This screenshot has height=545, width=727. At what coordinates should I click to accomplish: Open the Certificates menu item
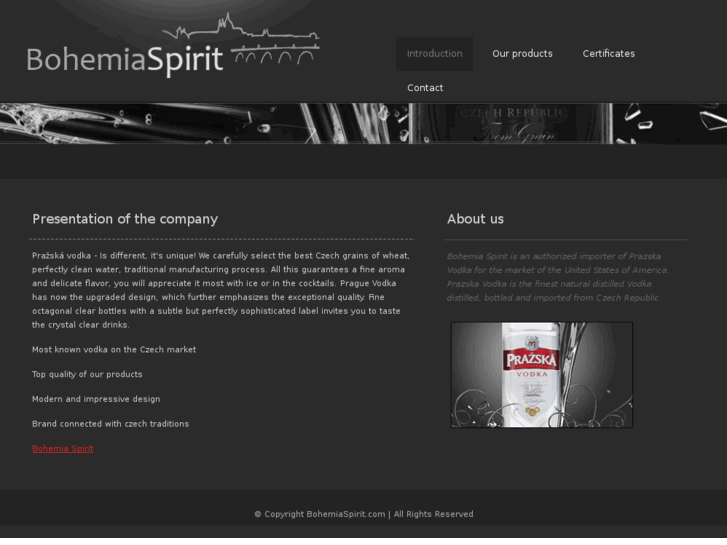[x=608, y=54]
